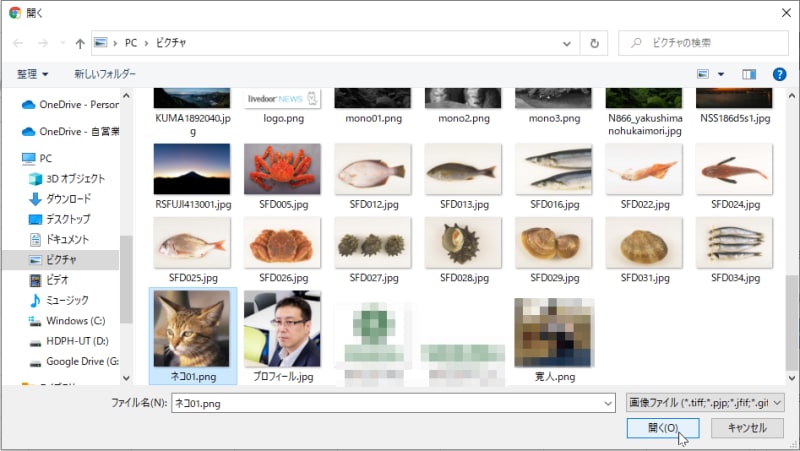The height and width of the screenshot is (451, 800).
Task: Select SFD013.jpg fish thumbnail
Action: pyautogui.click(x=463, y=169)
